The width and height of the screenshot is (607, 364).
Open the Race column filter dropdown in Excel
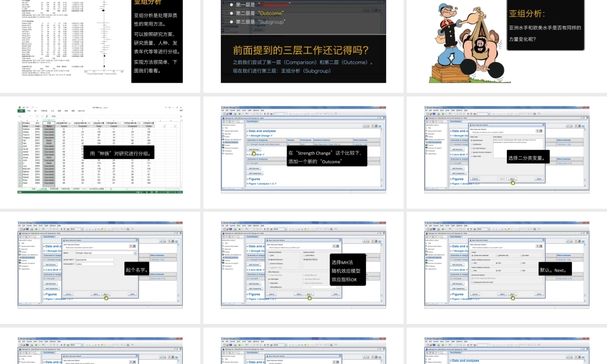pyautogui.click(x=53, y=126)
